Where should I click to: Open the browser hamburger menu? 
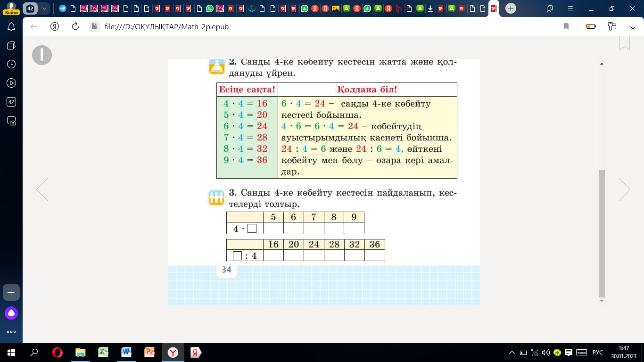(570, 8)
